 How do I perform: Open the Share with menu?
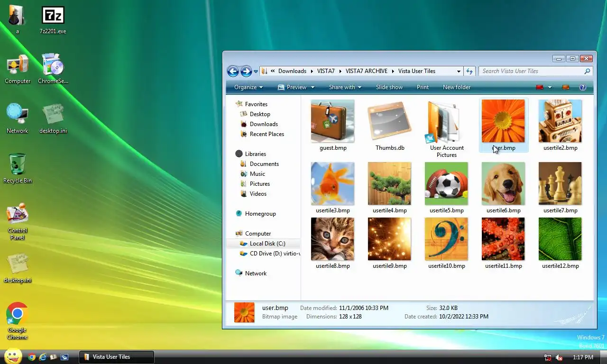click(345, 87)
